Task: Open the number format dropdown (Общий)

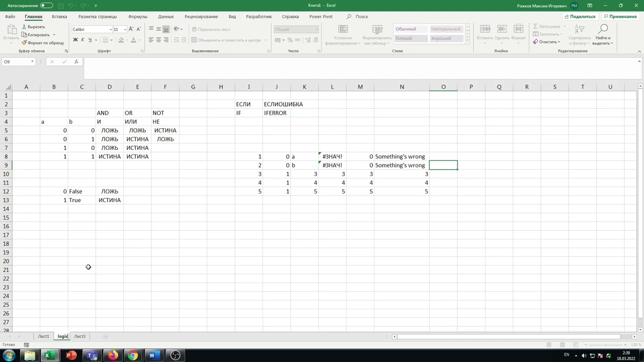Action: click(x=316, y=29)
